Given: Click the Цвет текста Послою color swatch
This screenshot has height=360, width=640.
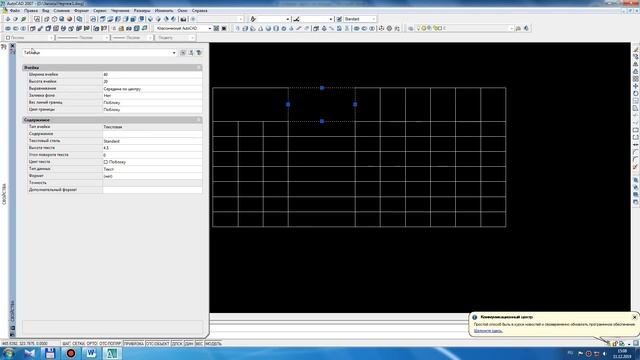Looking at the screenshot, I should [106, 162].
